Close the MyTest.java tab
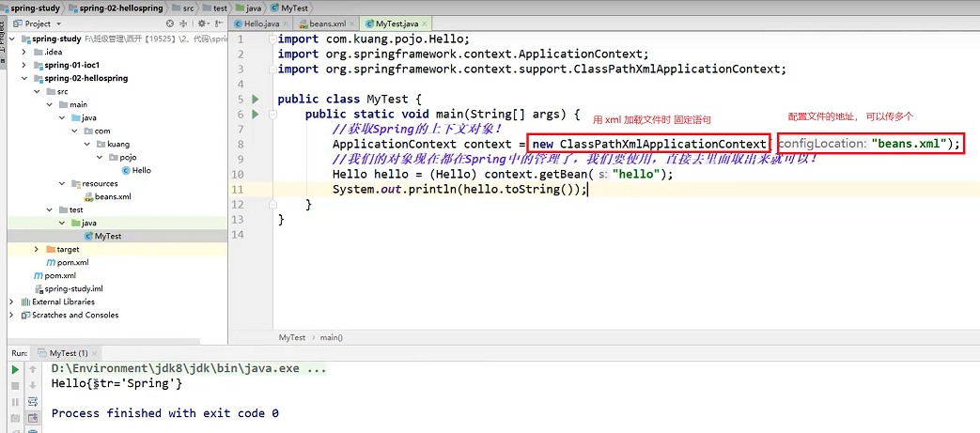 425,23
